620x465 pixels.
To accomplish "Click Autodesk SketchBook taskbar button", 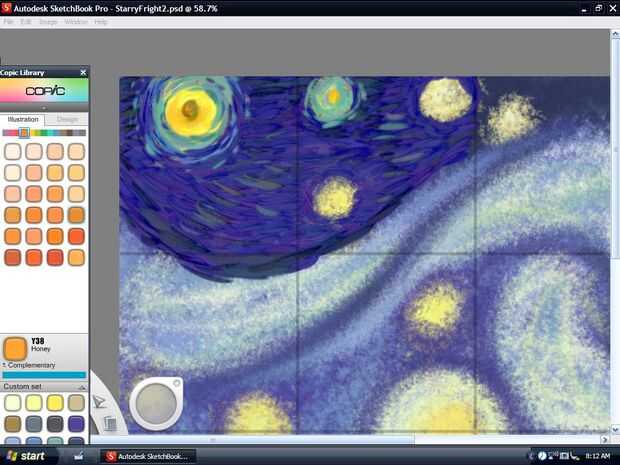I will [x=147, y=456].
